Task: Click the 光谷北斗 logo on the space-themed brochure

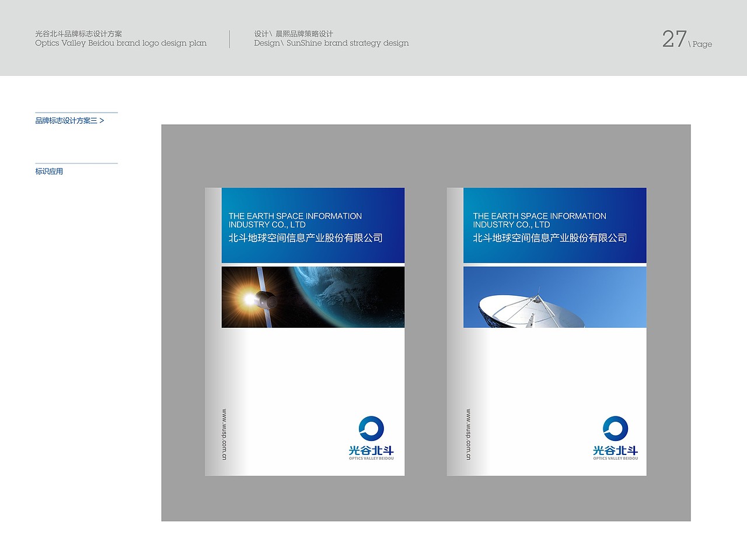Action: [371, 438]
